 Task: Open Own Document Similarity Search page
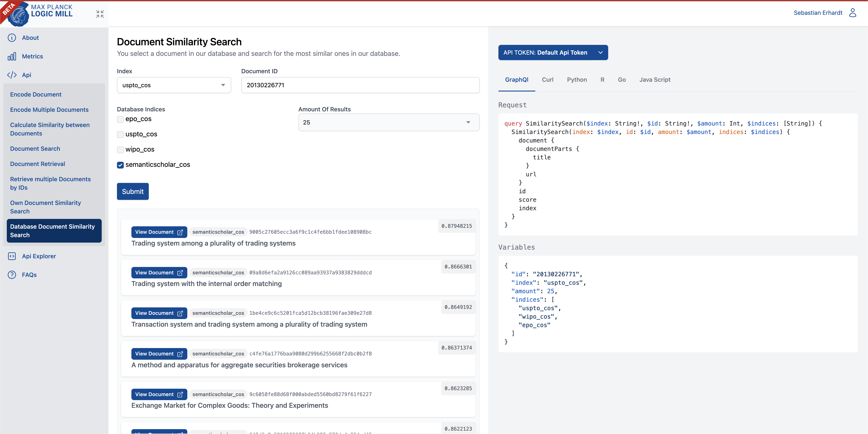click(x=46, y=207)
